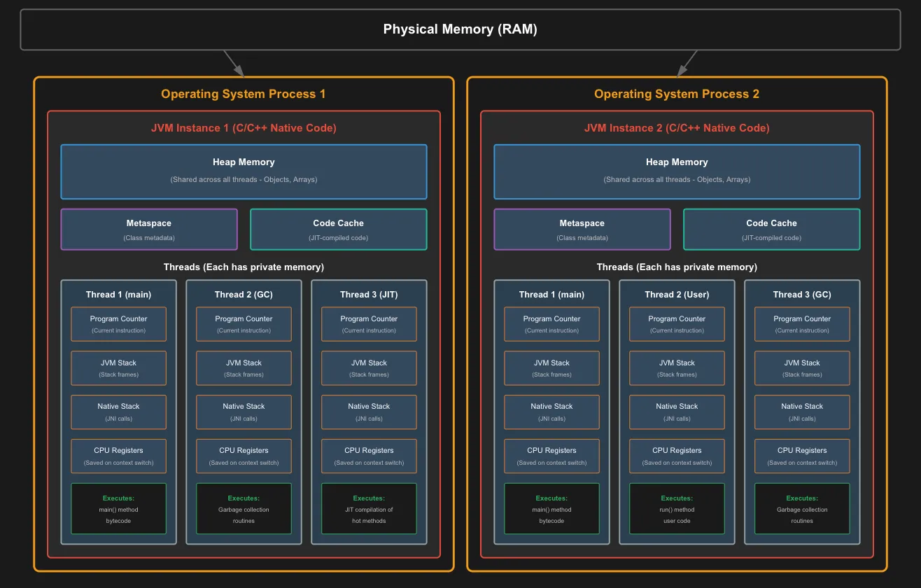Viewport: 921px width, 588px height.
Task: Click Executes main() box in Process 1
Action: (x=119, y=509)
